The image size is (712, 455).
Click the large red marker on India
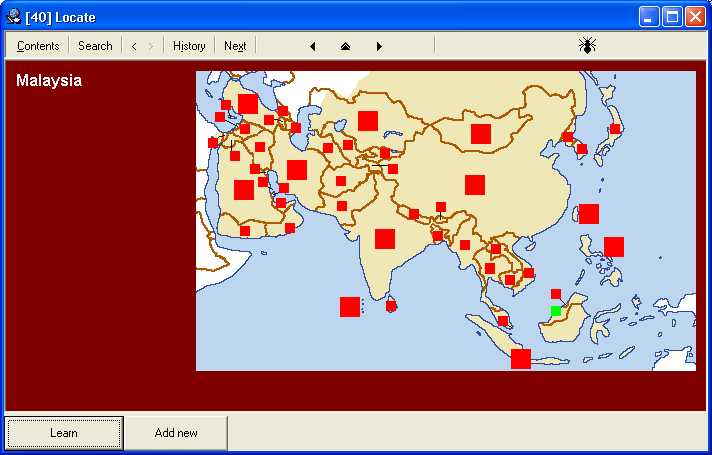pyautogui.click(x=385, y=239)
